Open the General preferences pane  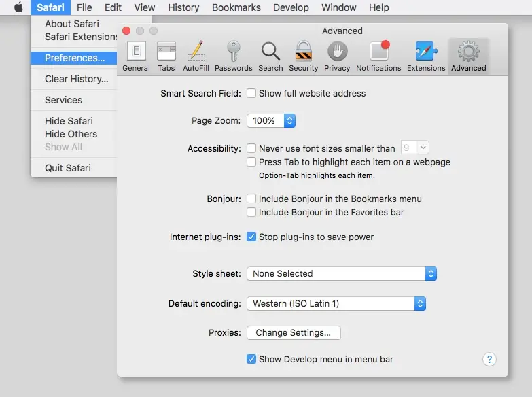coord(136,56)
